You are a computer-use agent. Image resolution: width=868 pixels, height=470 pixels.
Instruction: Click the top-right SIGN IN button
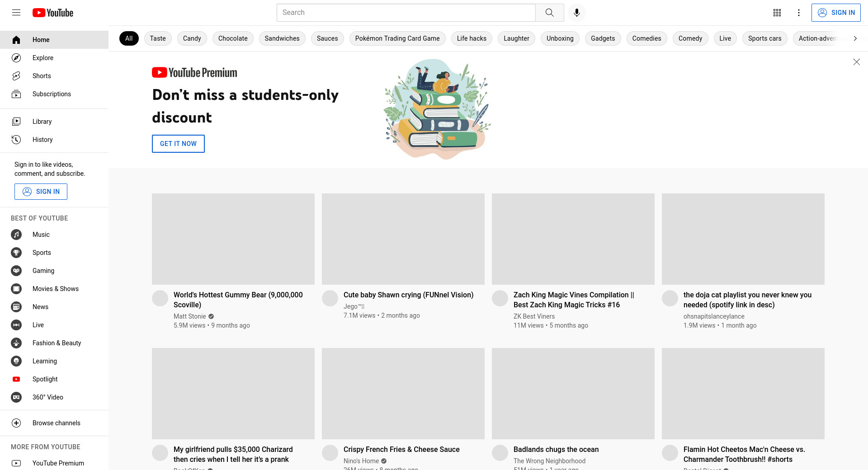coord(836,13)
